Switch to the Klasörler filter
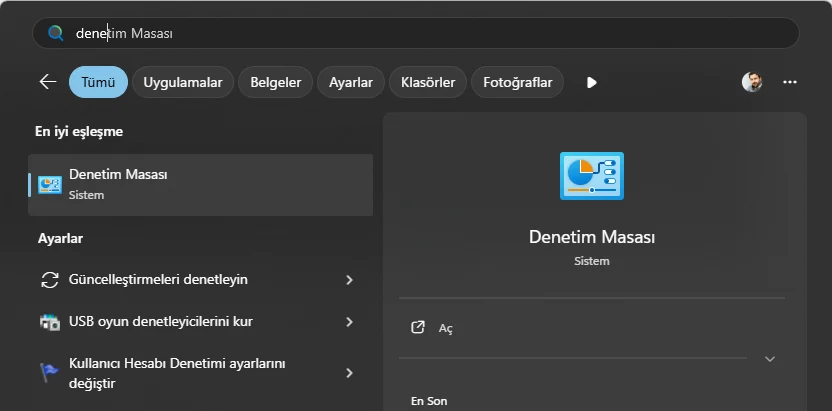This screenshot has width=832, height=411. (428, 82)
